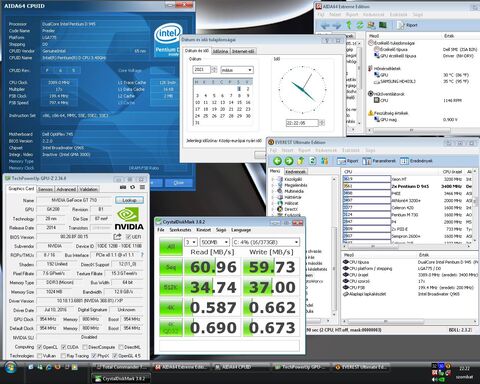Click the green back arrow in EVEREST toolbar
480x384 pixels.
coord(277,161)
